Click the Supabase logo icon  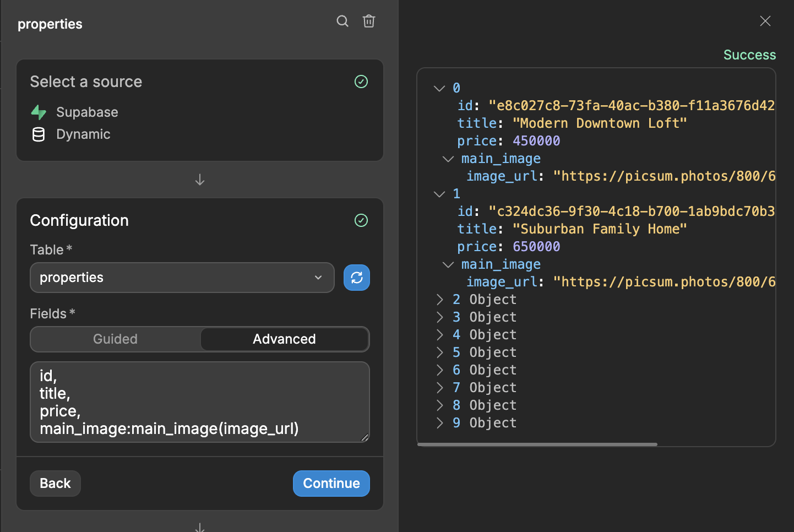coord(39,112)
